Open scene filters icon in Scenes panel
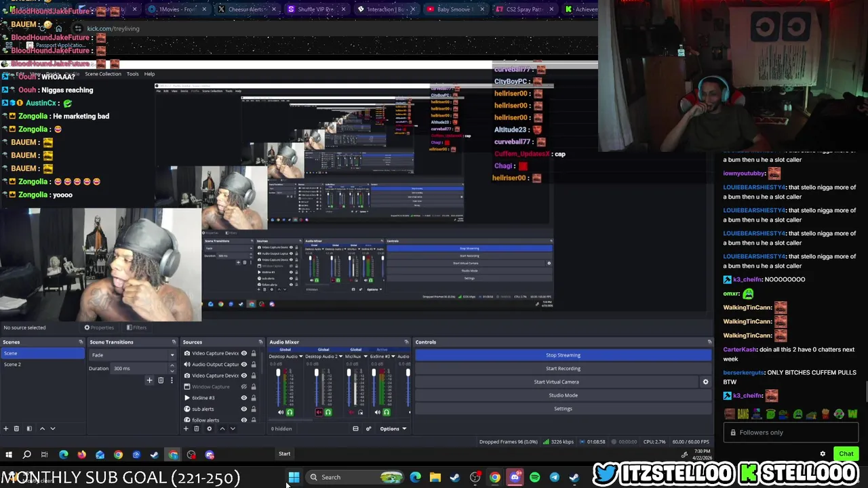This screenshot has width=868, height=488. (28, 428)
